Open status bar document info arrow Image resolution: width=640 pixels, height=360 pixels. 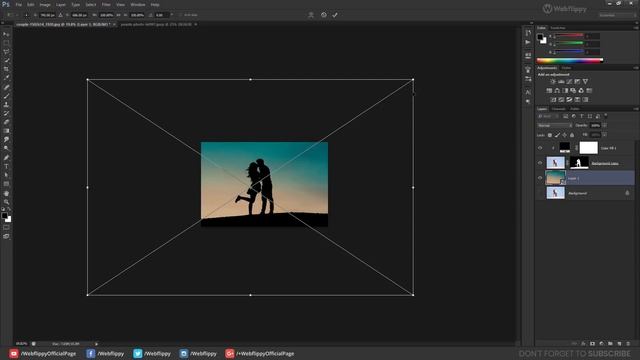coord(96,344)
